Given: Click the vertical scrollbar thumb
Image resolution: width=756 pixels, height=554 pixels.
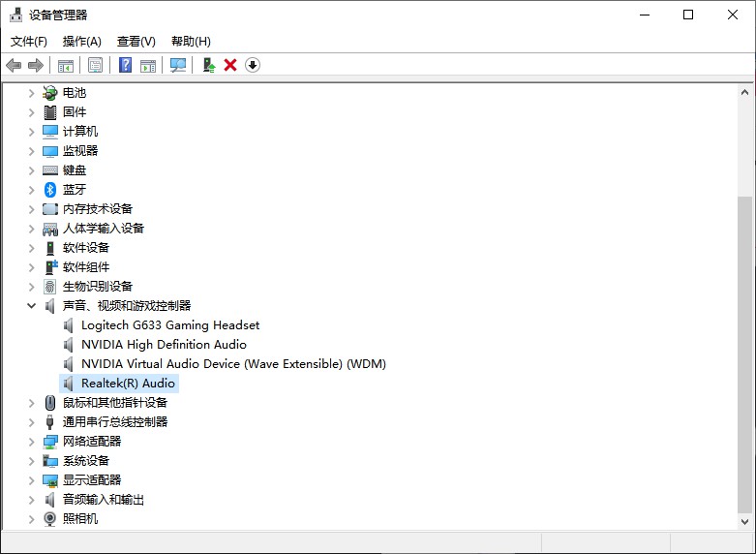Looking at the screenshot, I should pos(744,354).
